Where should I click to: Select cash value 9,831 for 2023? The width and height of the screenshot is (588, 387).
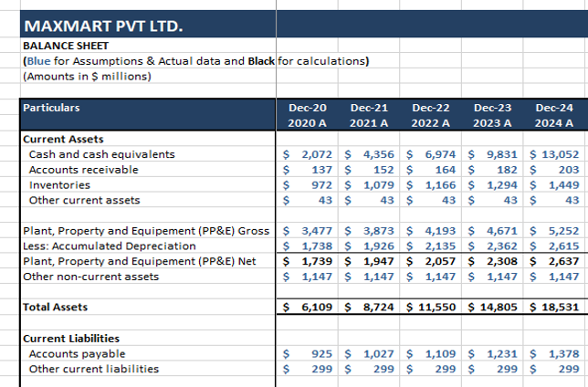click(502, 154)
